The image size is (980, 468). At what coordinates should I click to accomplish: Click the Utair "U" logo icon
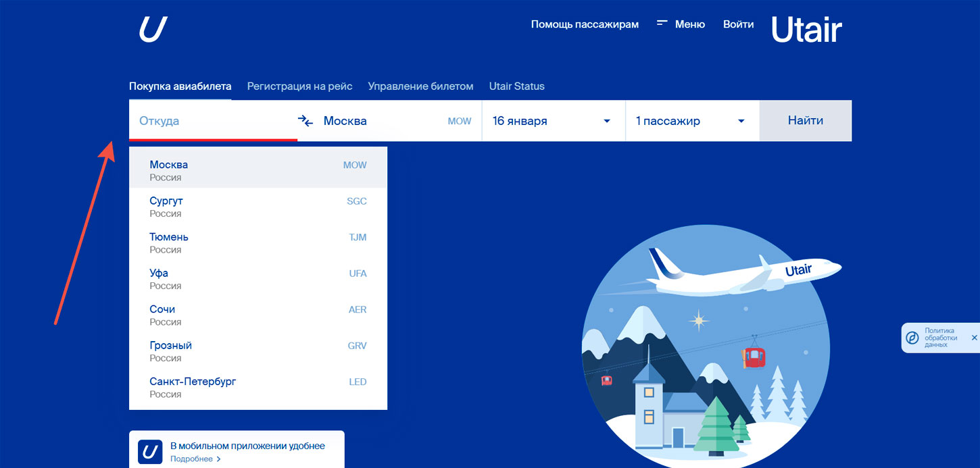click(x=151, y=28)
